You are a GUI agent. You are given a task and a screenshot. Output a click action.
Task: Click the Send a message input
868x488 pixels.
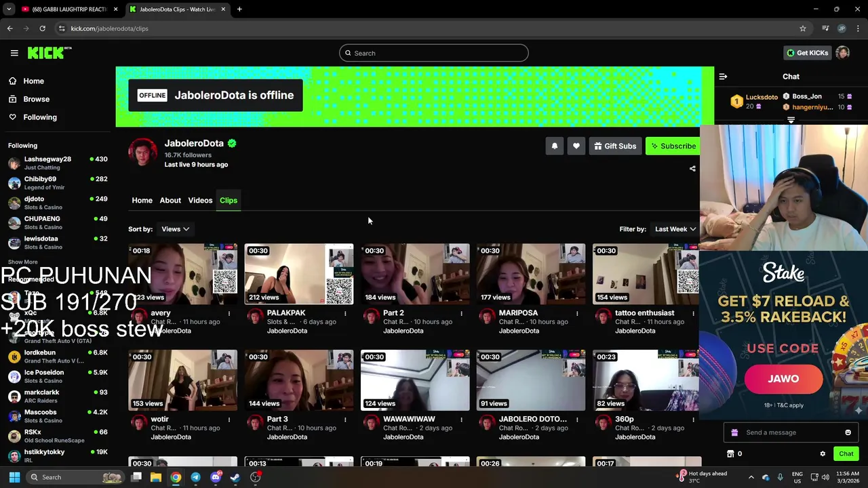coord(791,432)
